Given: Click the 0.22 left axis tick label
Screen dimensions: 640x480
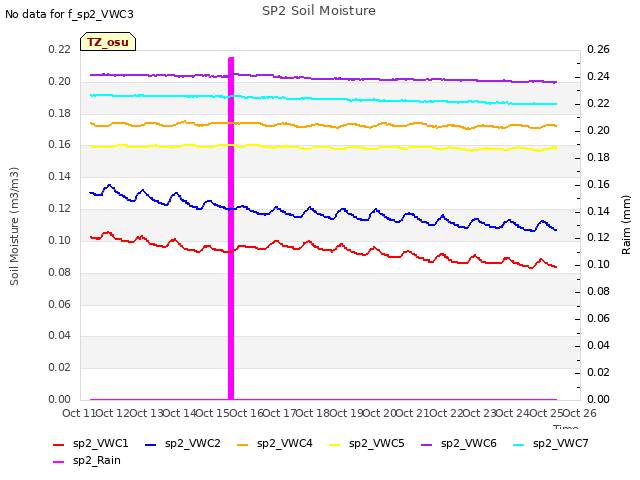Looking at the screenshot, I should tap(60, 49).
